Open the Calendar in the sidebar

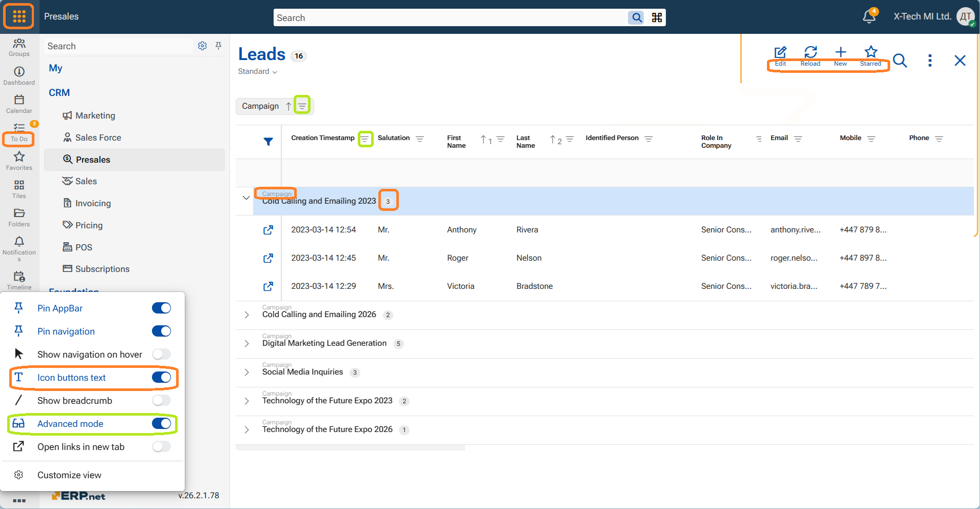point(19,103)
